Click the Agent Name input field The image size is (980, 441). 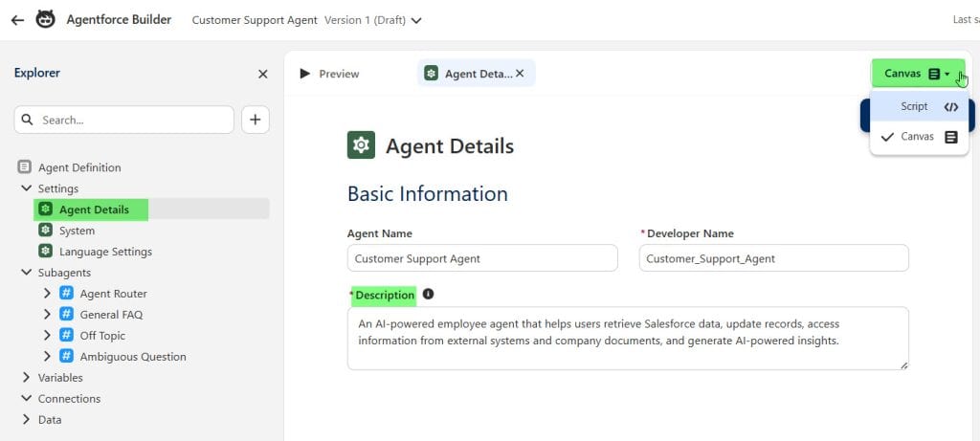[482, 258]
